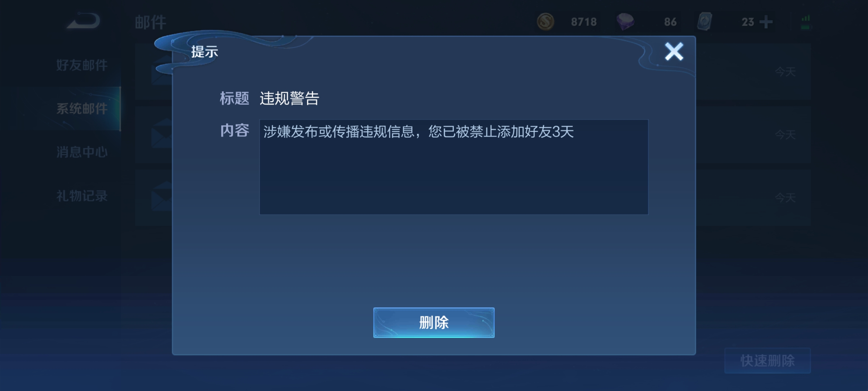The image size is (868, 391).
Task: Tap the back arrow icon
Action: [x=84, y=21]
